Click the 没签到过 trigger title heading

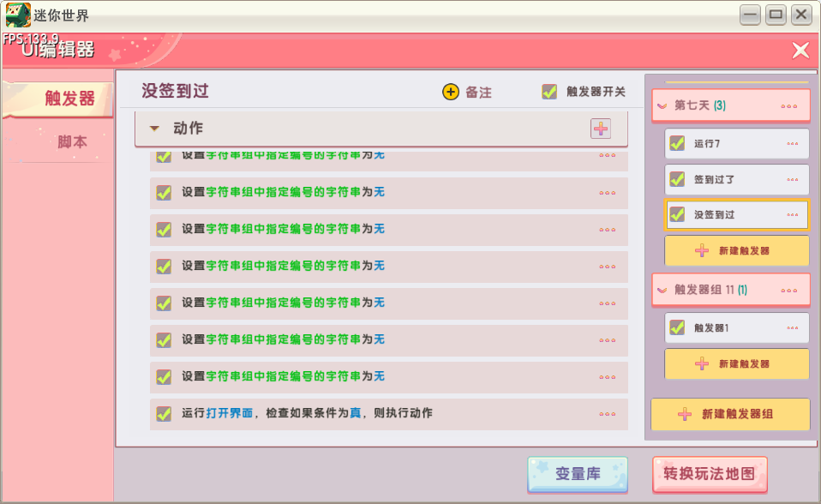point(176,91)
